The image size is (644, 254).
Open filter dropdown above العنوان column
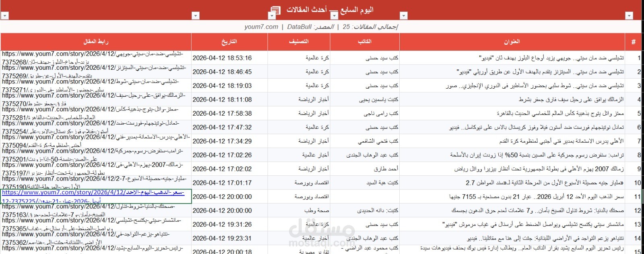tap(404, 16)
